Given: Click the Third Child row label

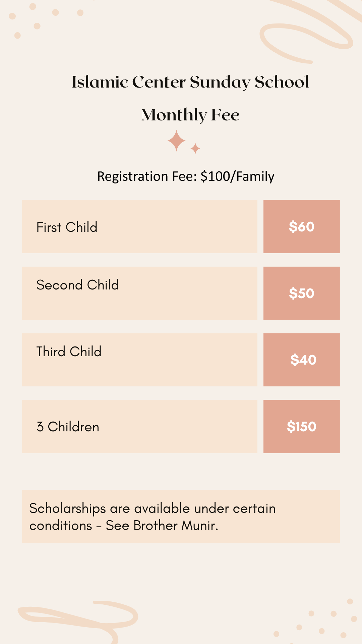Looking at the screenshot, I should (69, 352).
